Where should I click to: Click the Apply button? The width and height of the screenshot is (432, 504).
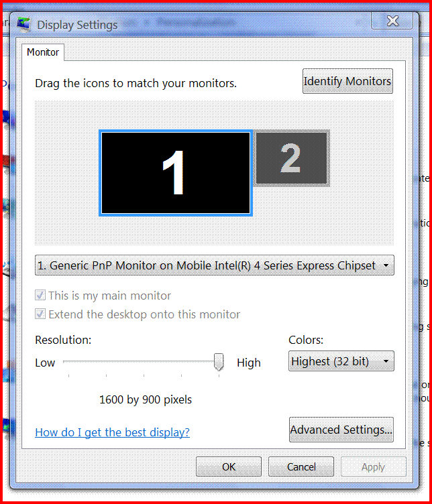(373, 466)
